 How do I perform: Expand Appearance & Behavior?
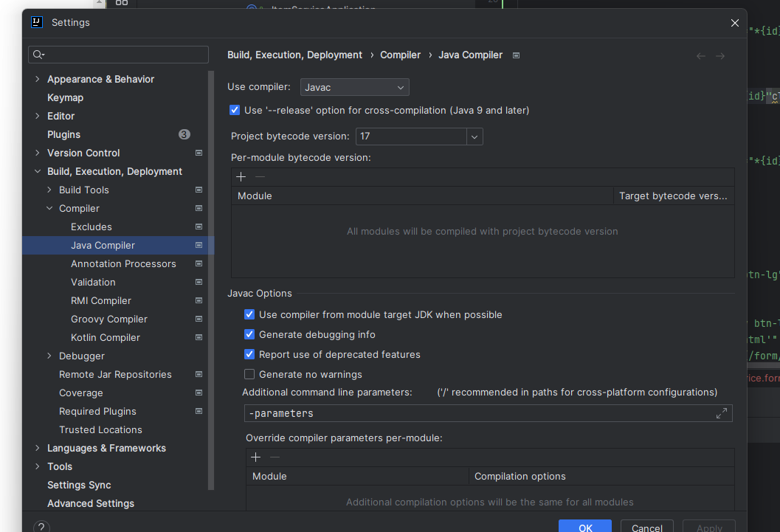tap(38, 79)
